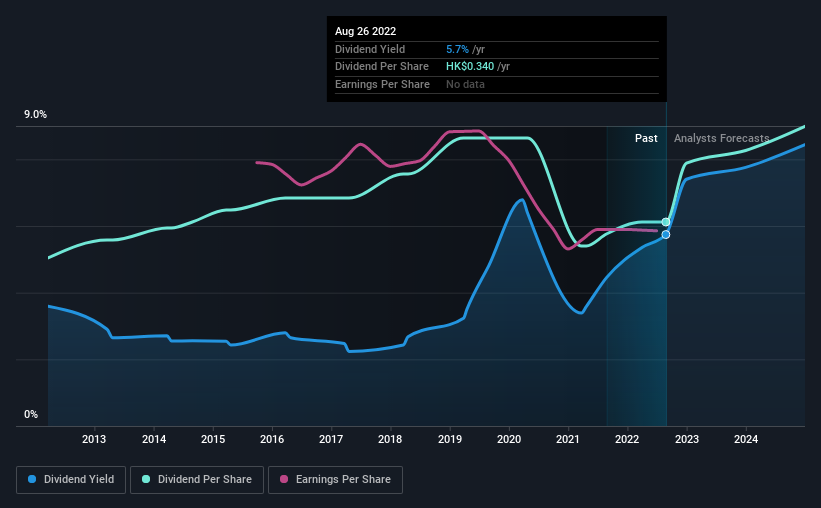Click the pink Earnings Per Share legend dot

[x=284, y=479]
